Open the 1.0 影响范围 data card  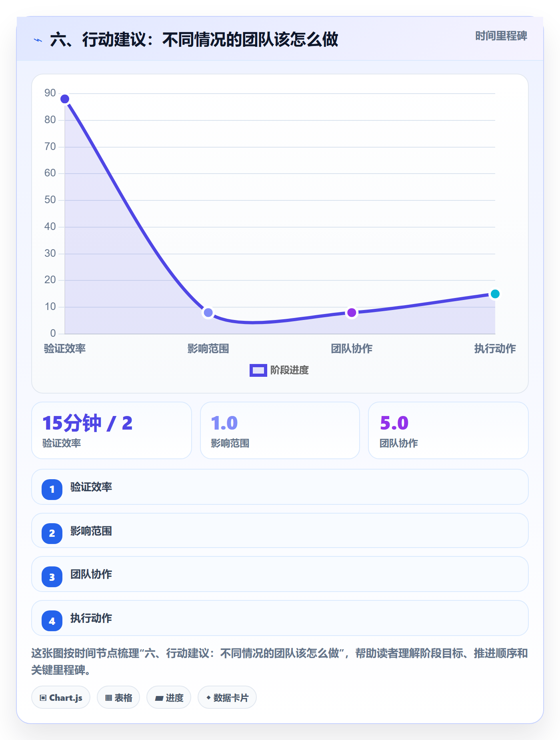[280, 430]
